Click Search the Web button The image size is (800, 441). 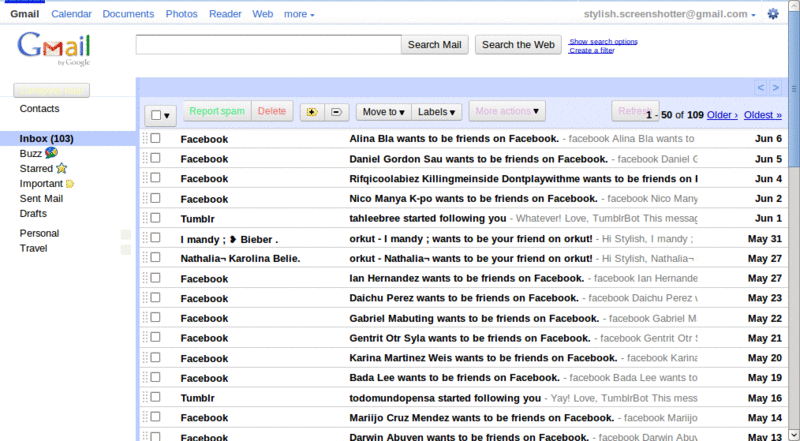click(x=518, y=45)
